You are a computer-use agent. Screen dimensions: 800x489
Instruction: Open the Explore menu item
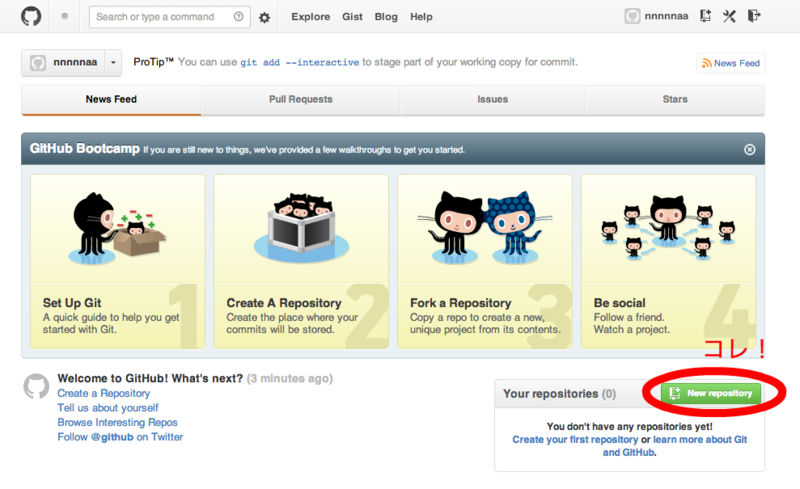(x=310, y=17)
